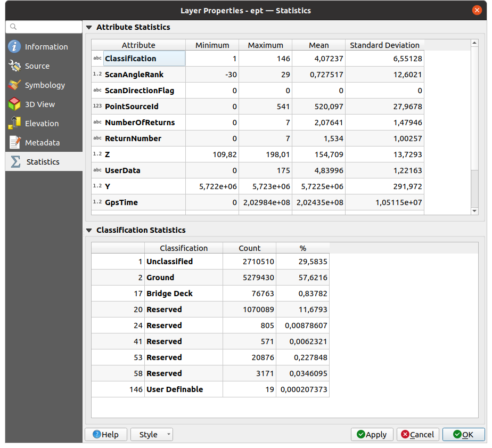Image resolution: width=492 pixels, height=448 pixels.
Task: Switch to the Source tab
Action: point(13,66)
